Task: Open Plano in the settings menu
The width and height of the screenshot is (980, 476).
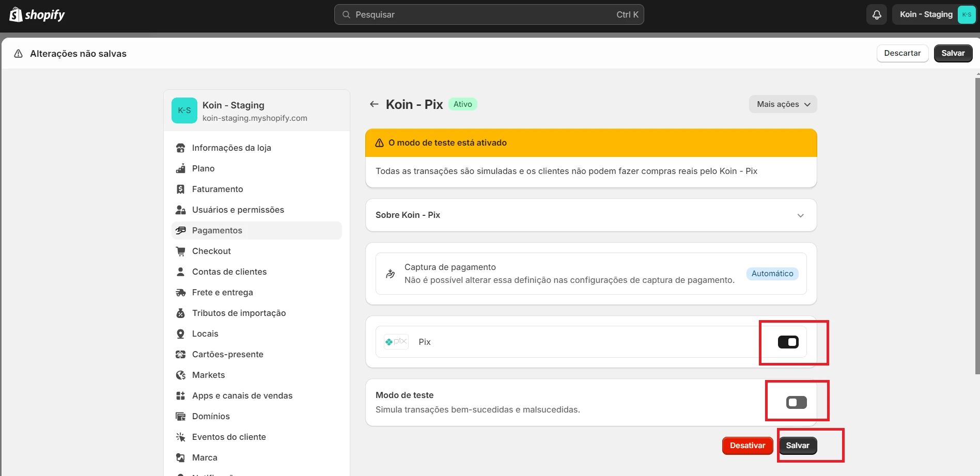Action: click(x=257, y=168)
